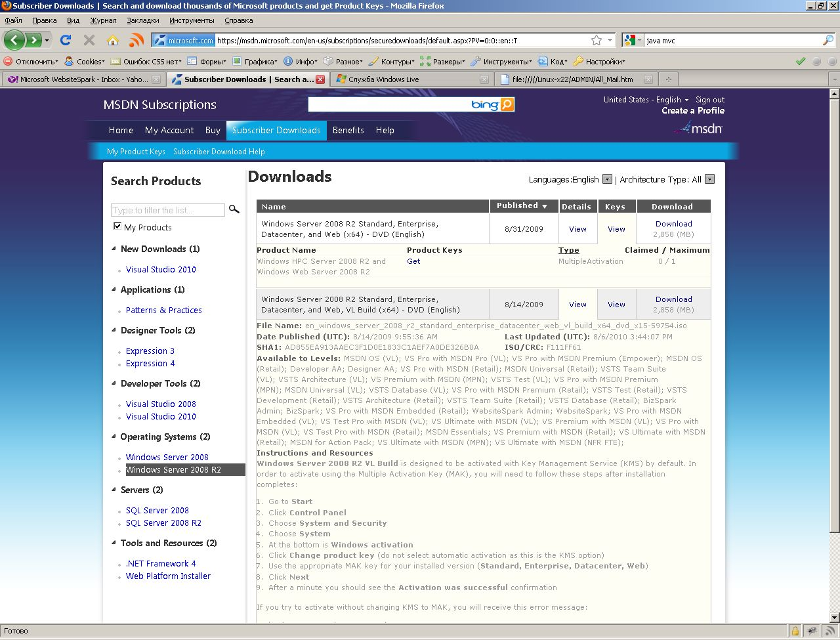Go back using the browser Back arrow
This screenshot has height=640, width=840.
point(14,40)
